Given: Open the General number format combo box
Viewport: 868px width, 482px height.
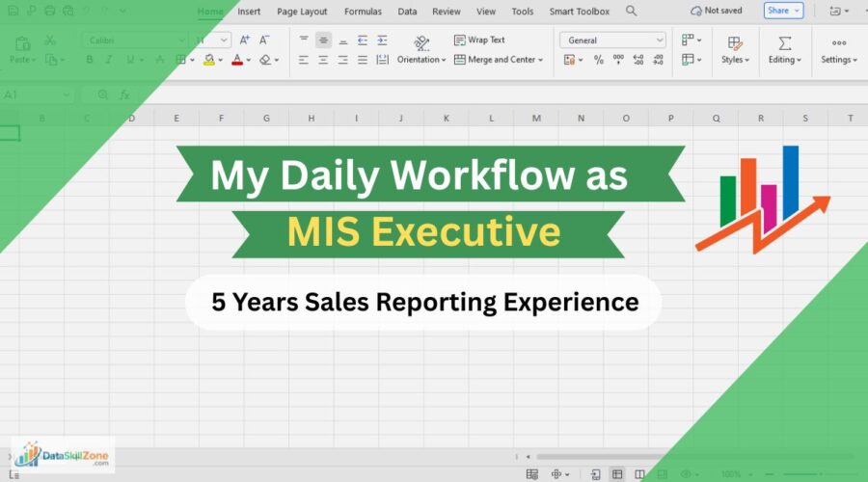Looking at the screenshot, I should click(612, 40).
